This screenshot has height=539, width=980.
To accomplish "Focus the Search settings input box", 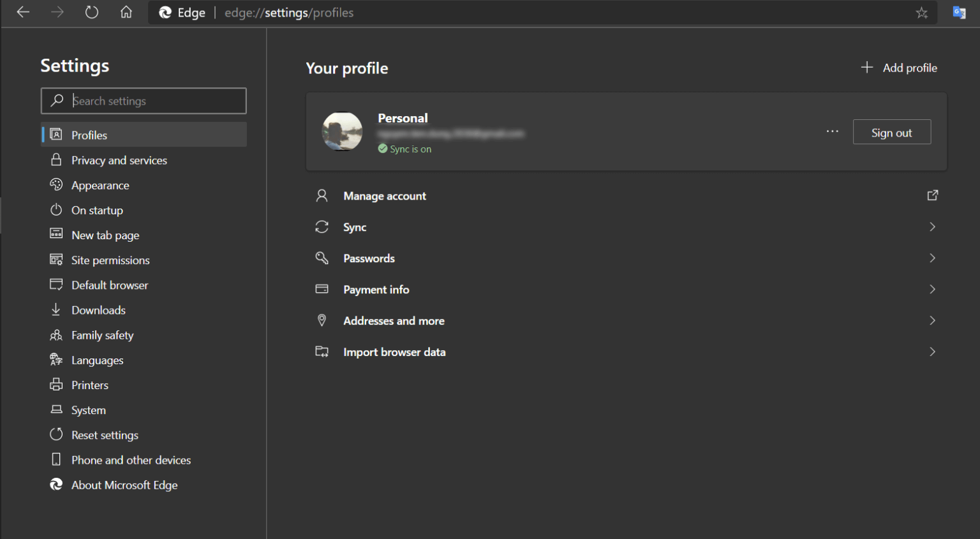I will click(153, 101).
